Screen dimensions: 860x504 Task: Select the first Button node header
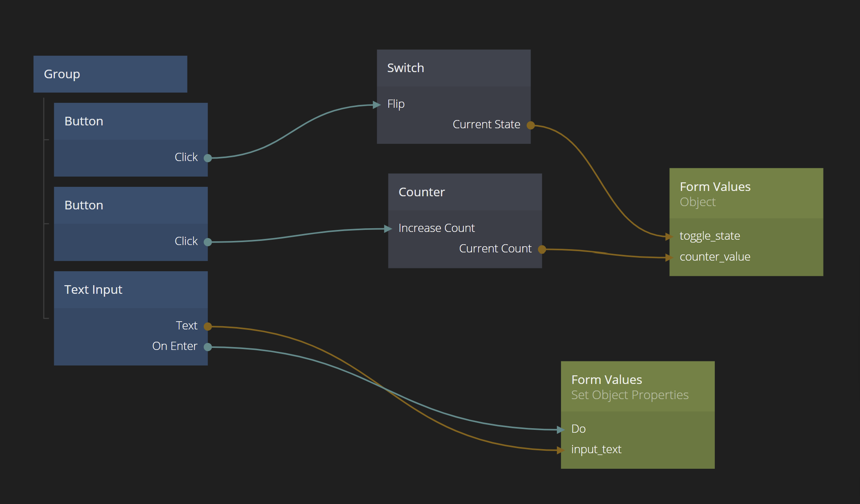tap(130, 121)
